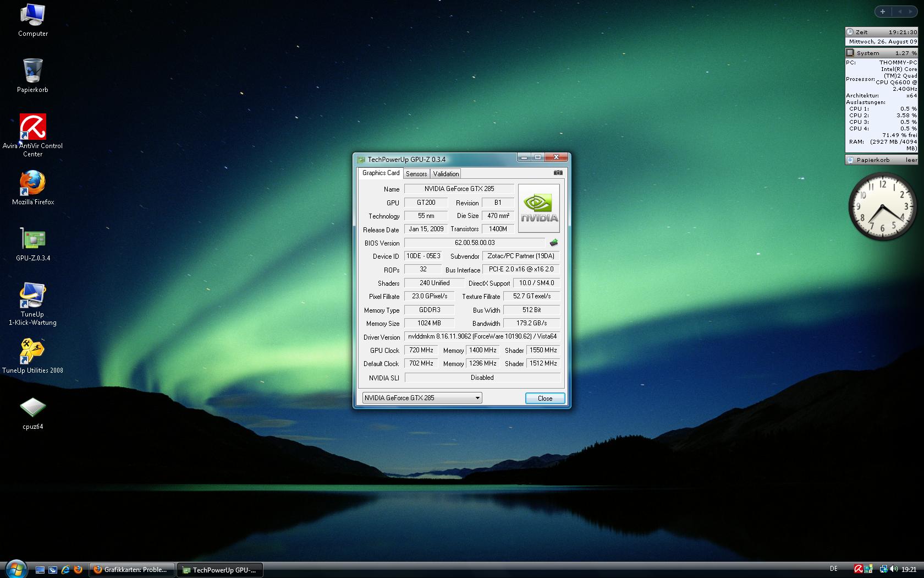Screen dimensions: 924x578
Task: Open the Papierkorb recycle bin icon
Action: tap(32, 75)
